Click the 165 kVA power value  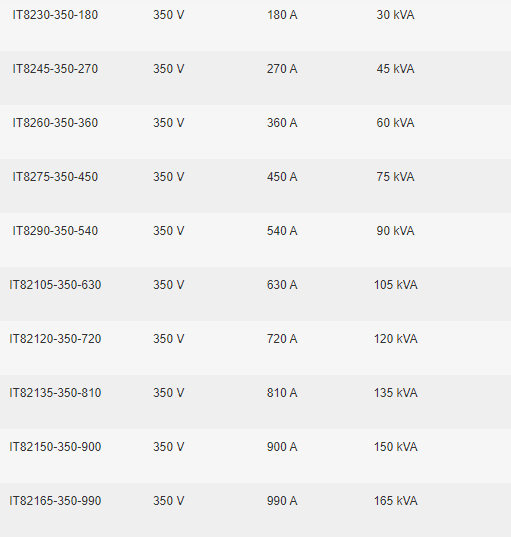point(396,501)
